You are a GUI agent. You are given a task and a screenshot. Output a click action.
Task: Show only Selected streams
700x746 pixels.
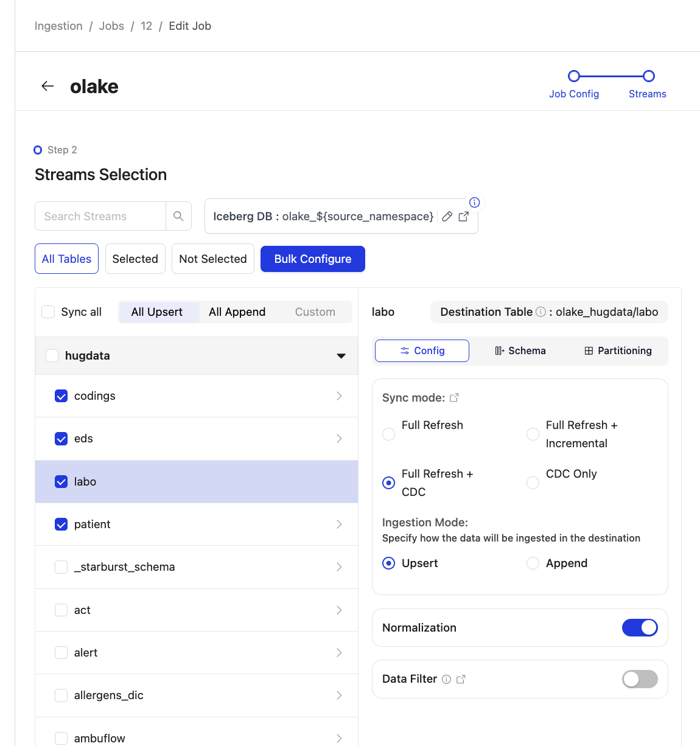[135, 259]
